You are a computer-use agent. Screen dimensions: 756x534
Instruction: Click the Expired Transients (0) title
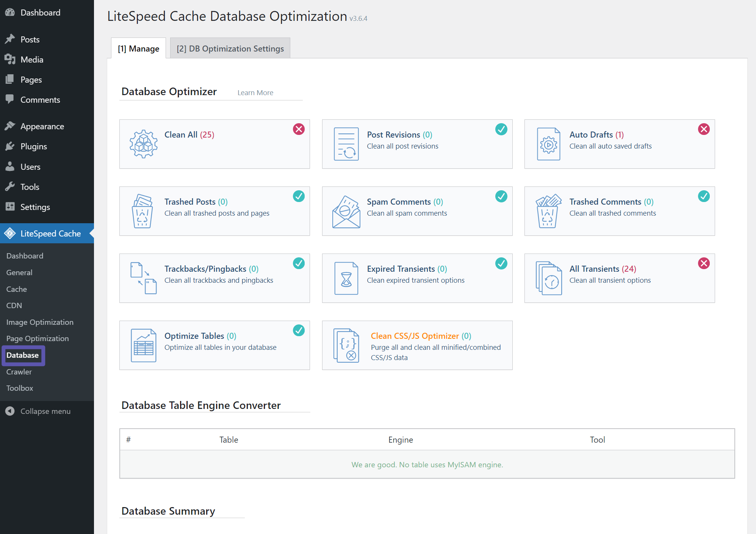407,269
